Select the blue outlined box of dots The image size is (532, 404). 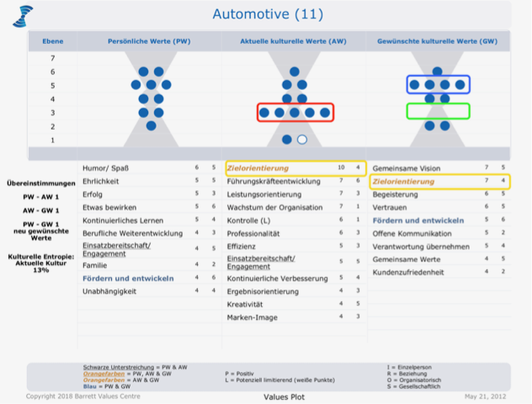coord(437,84)
